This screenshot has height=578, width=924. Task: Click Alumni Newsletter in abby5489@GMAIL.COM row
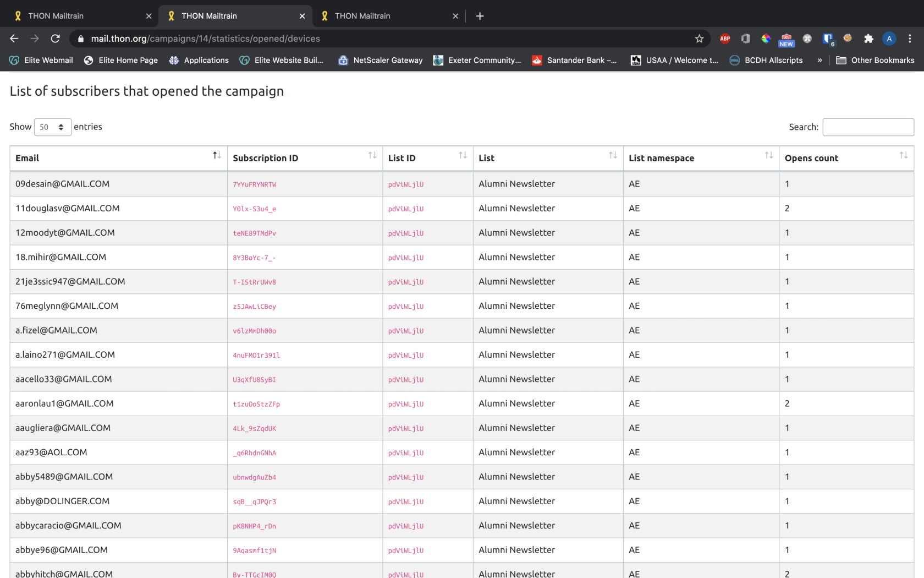point(516,477)
